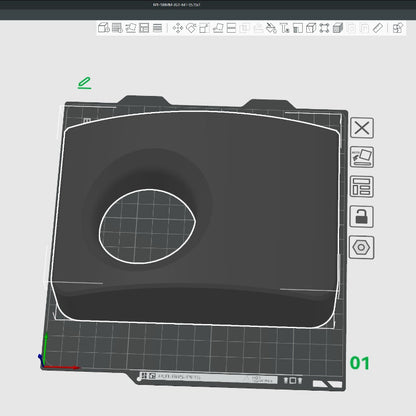416x416 pixels.
Task: Activate the Measure ruler tool
Action: pyautogui.click(x=378, y=28)
